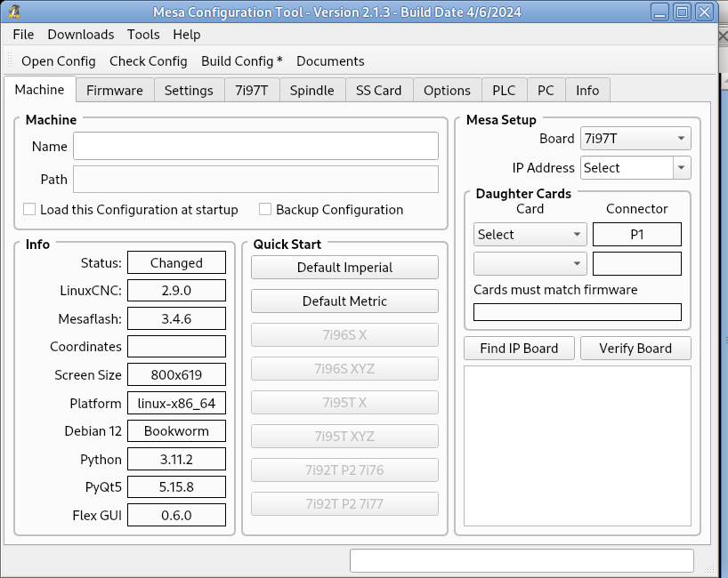Click the toolbar drag handle left of Open Config

(10, 61)
